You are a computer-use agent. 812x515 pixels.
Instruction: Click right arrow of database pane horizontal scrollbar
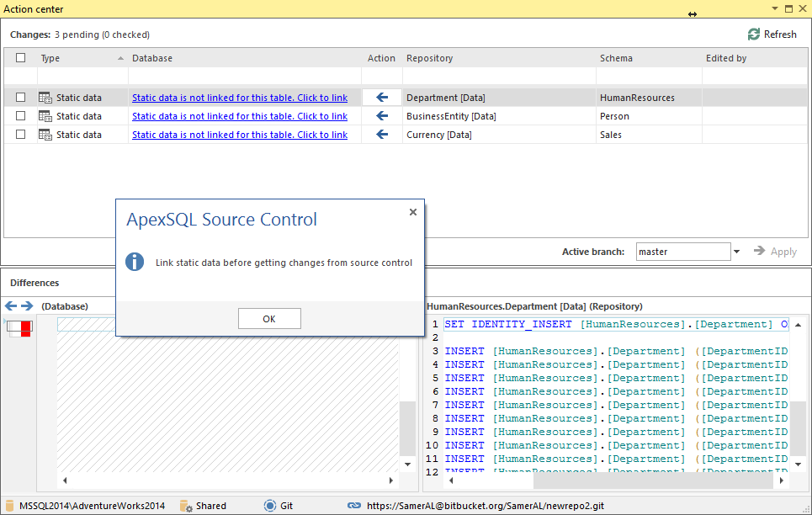click(391, 480)
